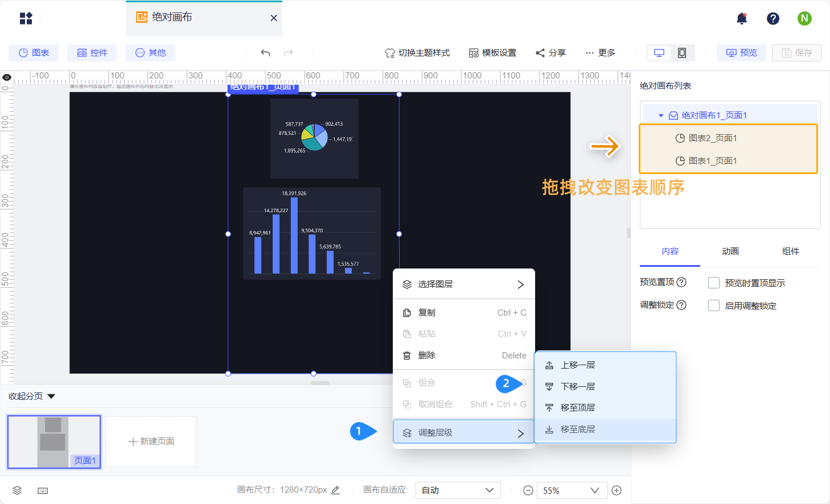The height and width of the screenshot is (504, 830).
Task: Collapse pagination via 收起分页
Action: click(32, 396)
